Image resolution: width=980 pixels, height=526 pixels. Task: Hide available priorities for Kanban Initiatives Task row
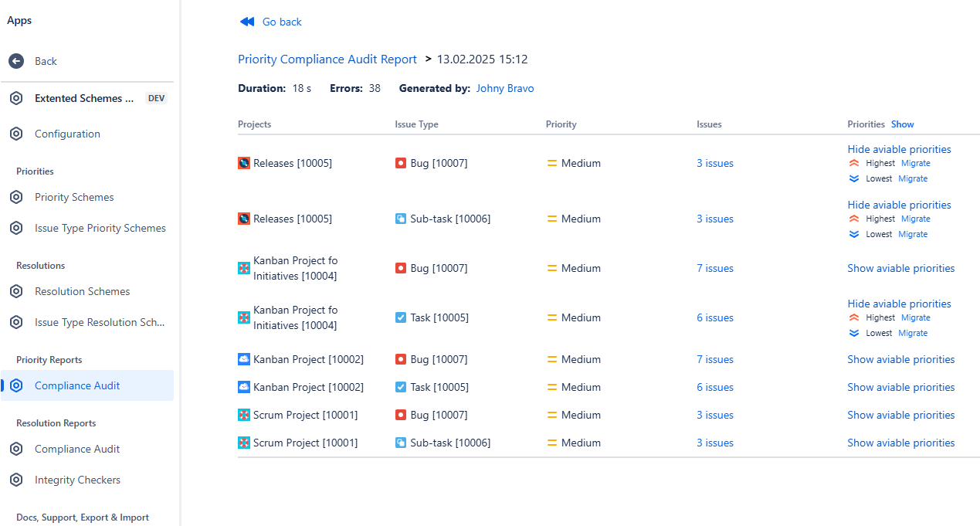tap(899, 304)
